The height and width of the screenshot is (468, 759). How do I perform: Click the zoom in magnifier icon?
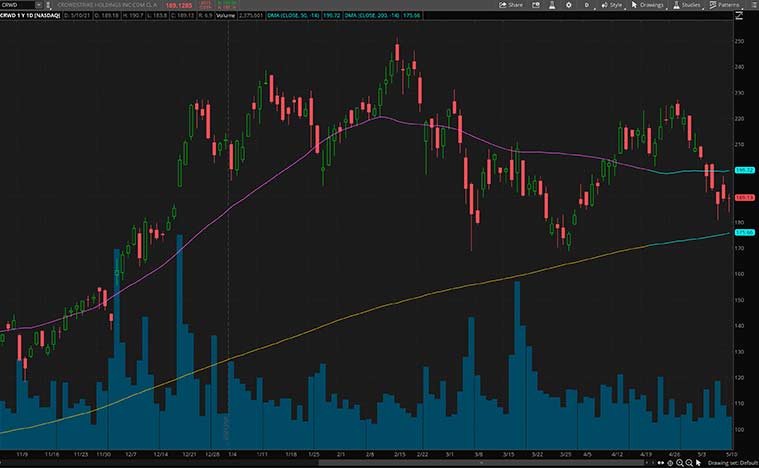click(682, 461)
